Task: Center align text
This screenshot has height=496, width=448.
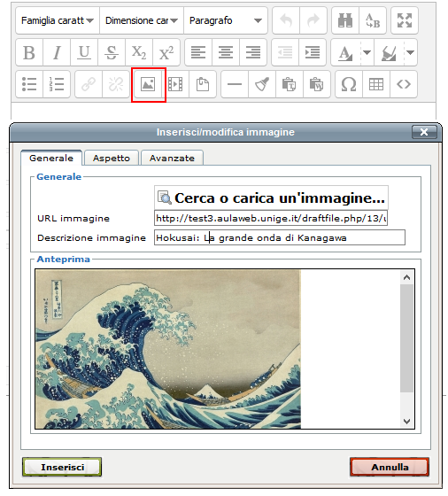Action: tap(226, 52)
